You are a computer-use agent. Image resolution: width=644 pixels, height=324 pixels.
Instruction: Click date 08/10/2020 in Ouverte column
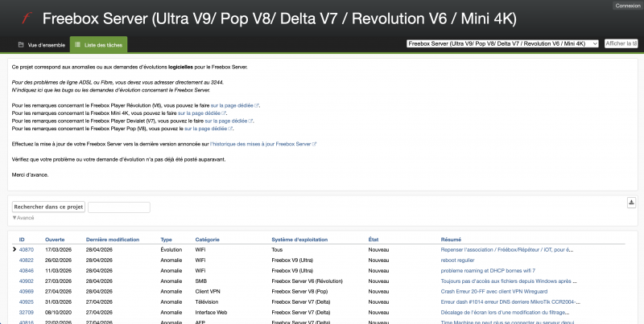click(58, 313)
